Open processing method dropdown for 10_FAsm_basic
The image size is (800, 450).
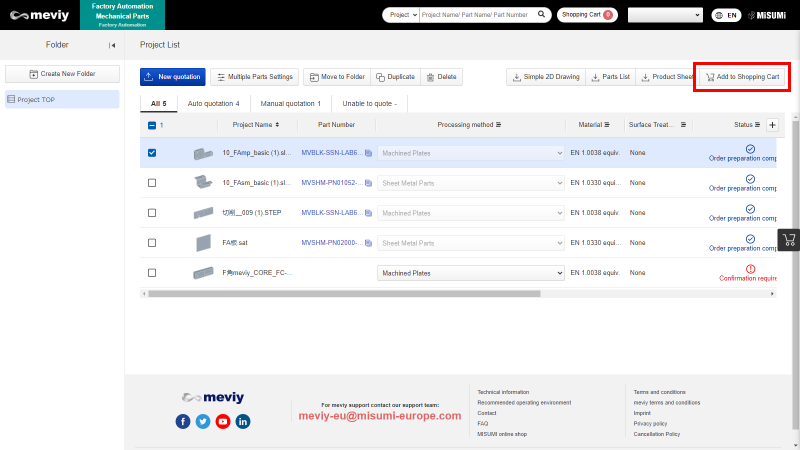coord(470,183)
